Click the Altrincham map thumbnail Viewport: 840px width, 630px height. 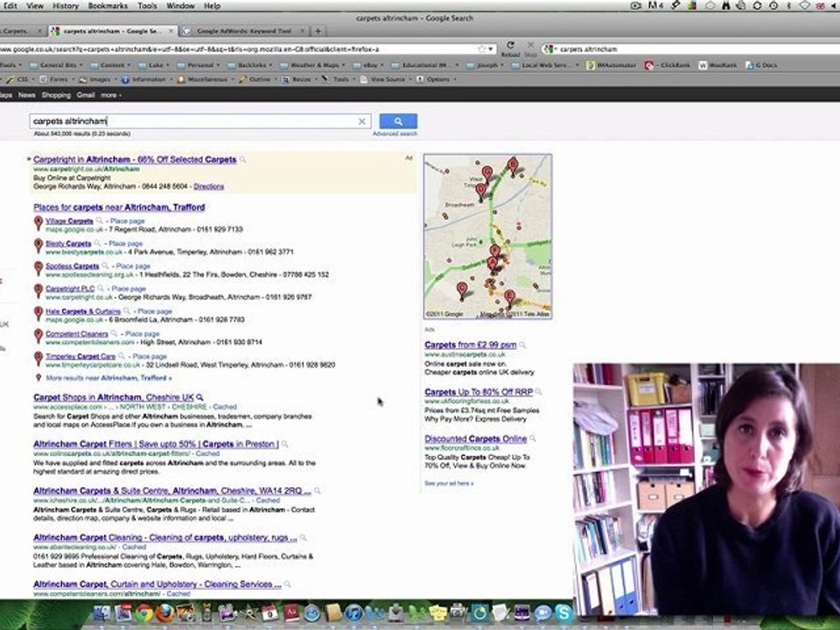[487, 237]
